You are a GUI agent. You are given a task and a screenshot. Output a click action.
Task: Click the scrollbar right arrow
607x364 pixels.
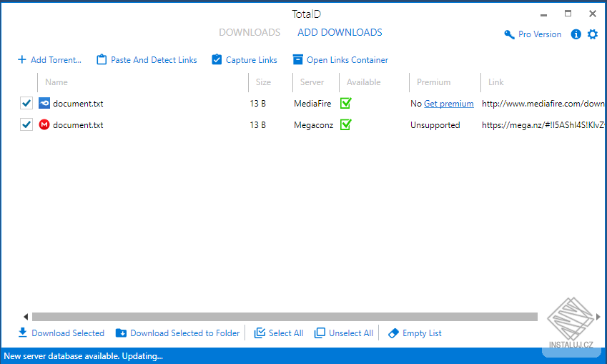click(x=598, y=317)
